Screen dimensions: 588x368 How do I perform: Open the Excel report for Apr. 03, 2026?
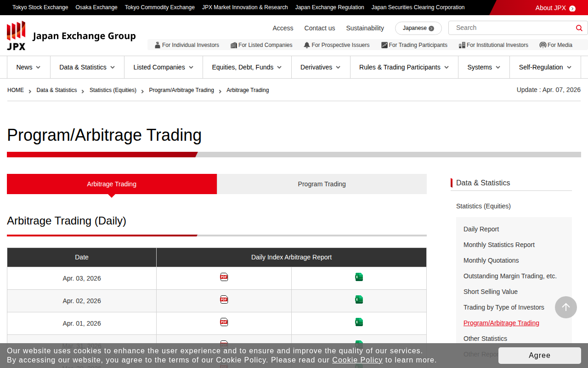click(359, 277)
